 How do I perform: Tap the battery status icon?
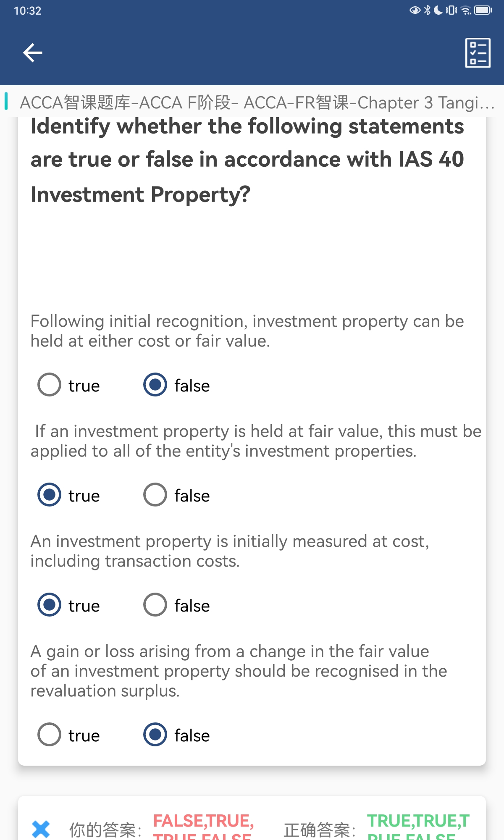click(x=483, y=10)
